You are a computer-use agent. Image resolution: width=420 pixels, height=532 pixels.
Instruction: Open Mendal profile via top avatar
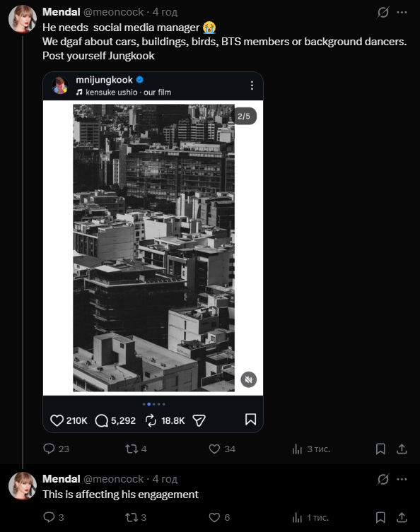tap(23, 19)
